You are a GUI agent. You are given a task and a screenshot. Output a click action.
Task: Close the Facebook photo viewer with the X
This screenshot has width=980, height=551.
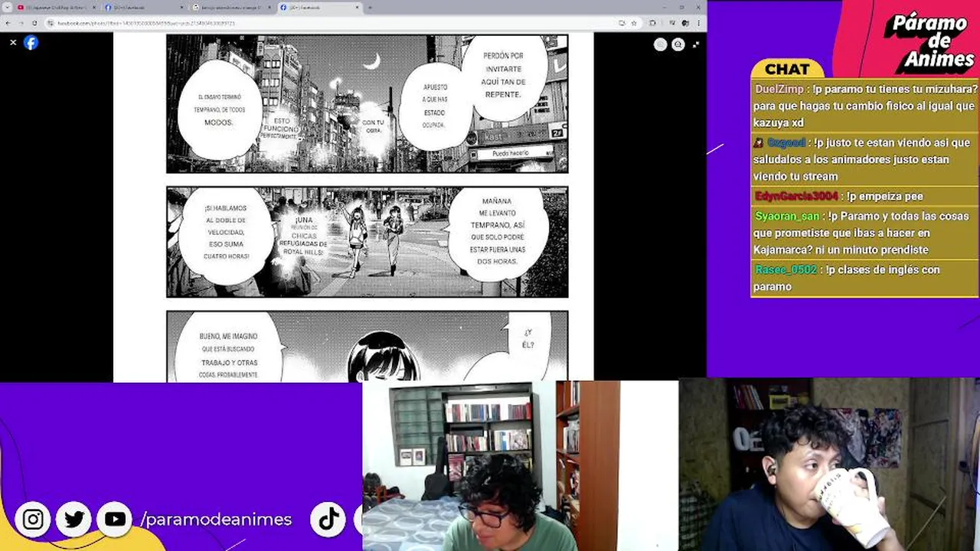pos(13,43)
